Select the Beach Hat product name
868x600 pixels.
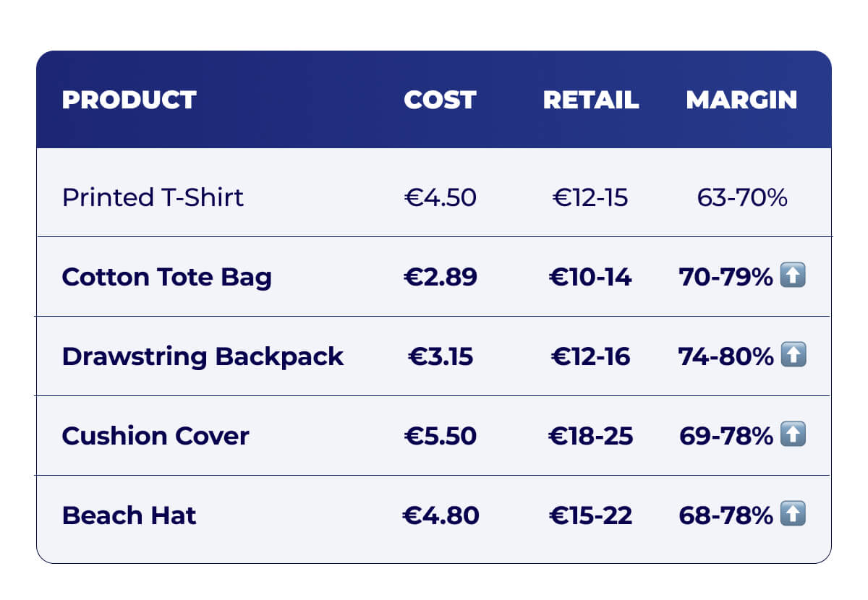[129, 515]
